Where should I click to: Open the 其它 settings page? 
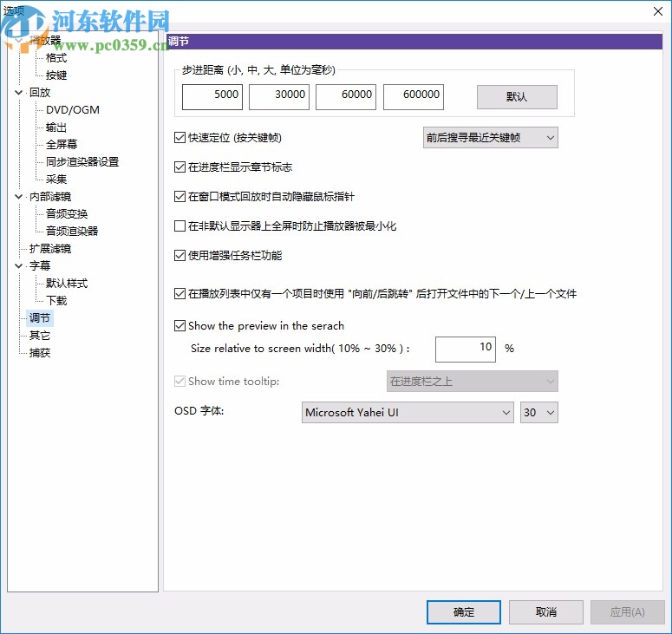(x=40, y=336)
